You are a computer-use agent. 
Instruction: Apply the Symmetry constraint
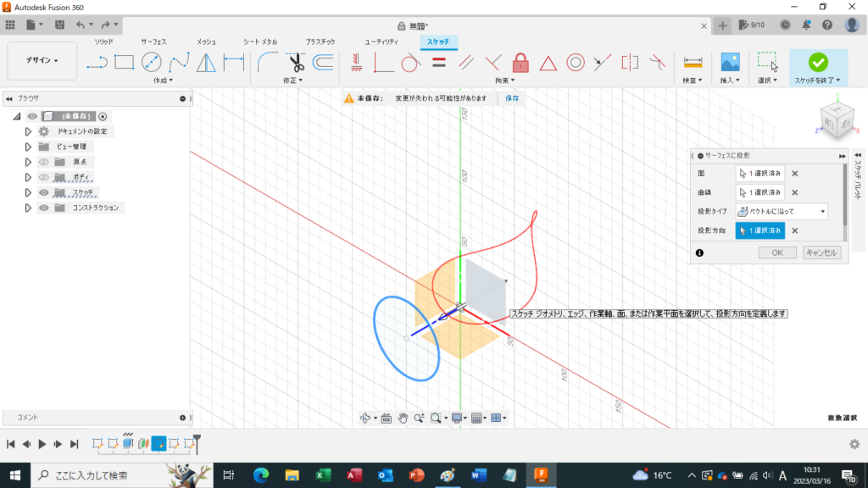click(x=630, y=63)
